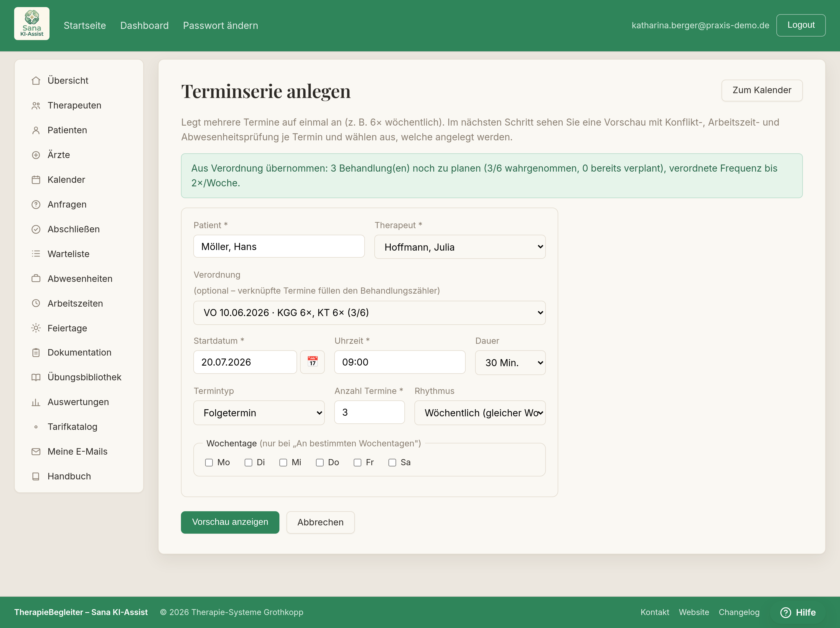Click the Dokumentation clipboard icon
The image size is (840, 628).
[x=36, y=353]
